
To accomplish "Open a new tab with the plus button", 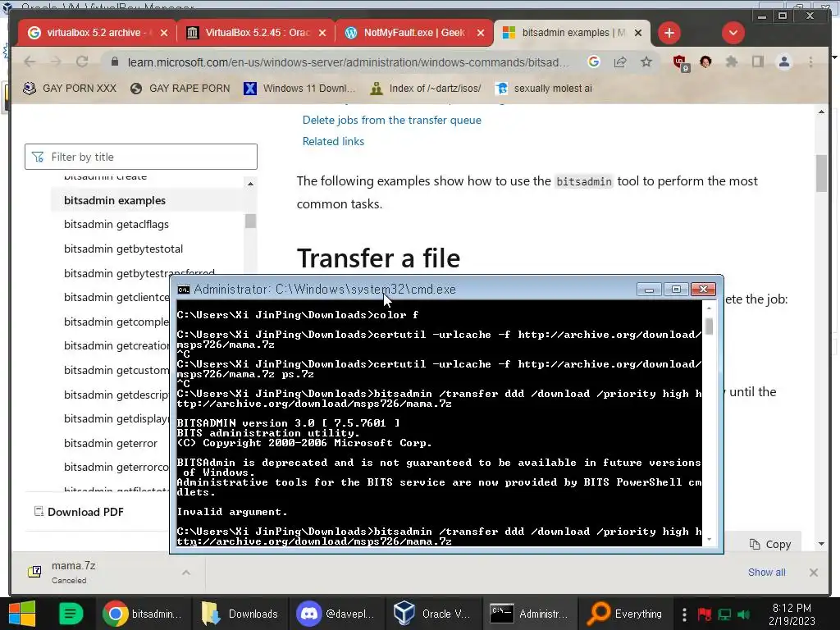I will point(669,33).
